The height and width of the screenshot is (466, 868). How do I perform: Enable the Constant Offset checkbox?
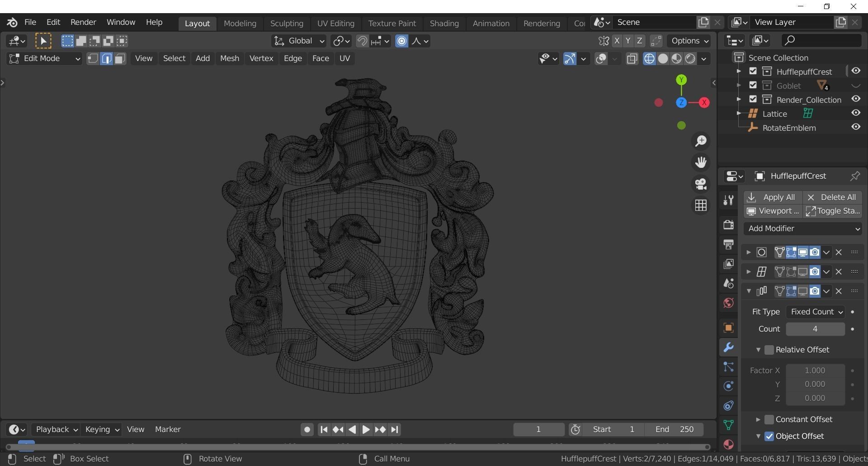pos(769,419)
